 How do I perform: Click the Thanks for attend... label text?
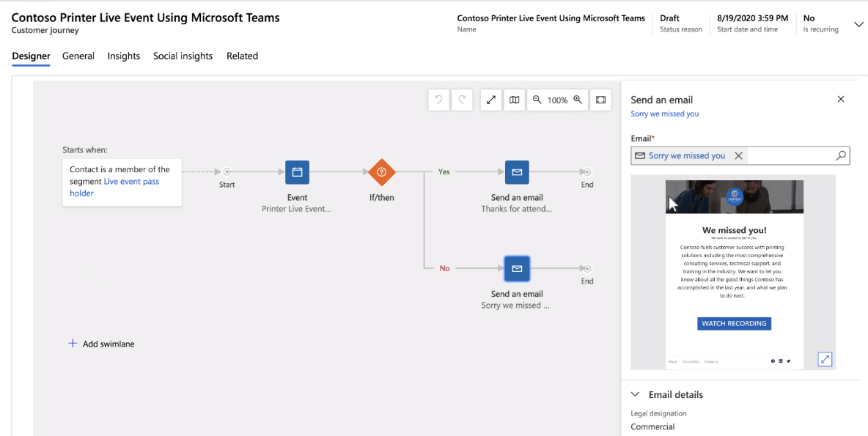pos(517,209)
